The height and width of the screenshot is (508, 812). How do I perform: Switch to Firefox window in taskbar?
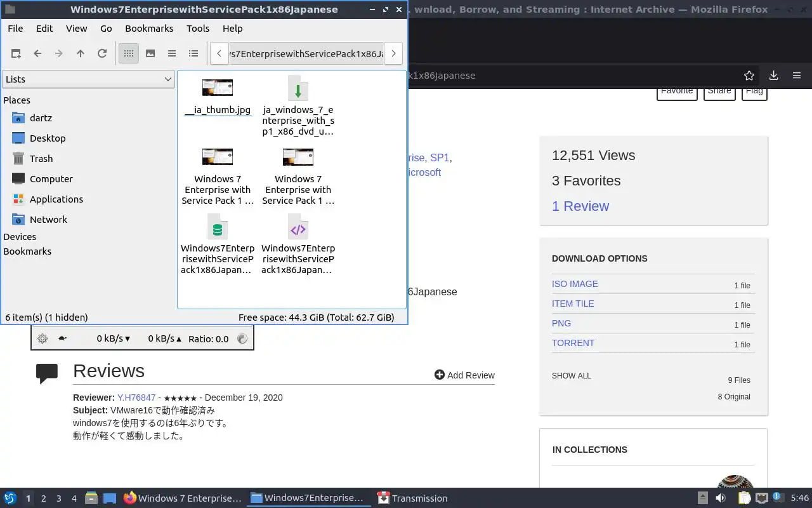coord(183,498)
